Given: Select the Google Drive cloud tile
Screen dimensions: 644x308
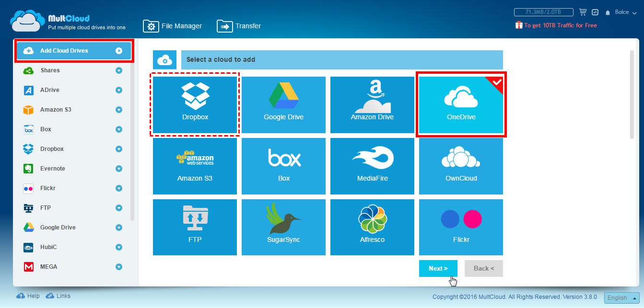Looking at the screenshot, I should 283,104.
